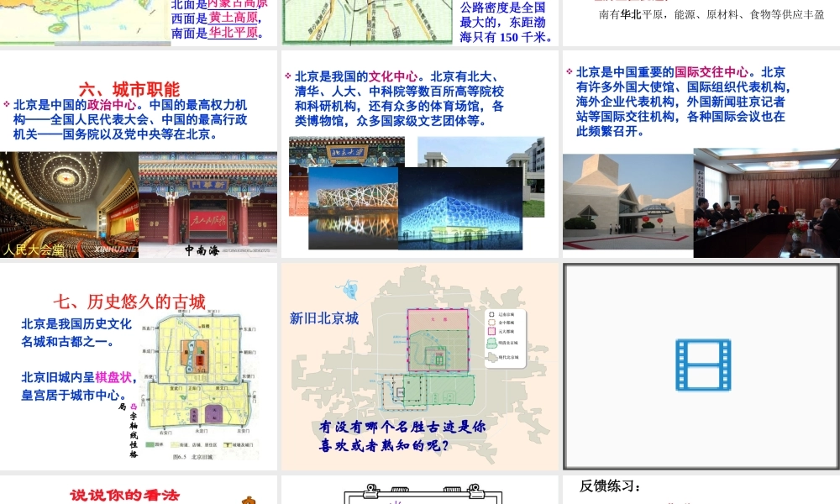Click the 北京旧城 yellow map image

click(199, 385)
